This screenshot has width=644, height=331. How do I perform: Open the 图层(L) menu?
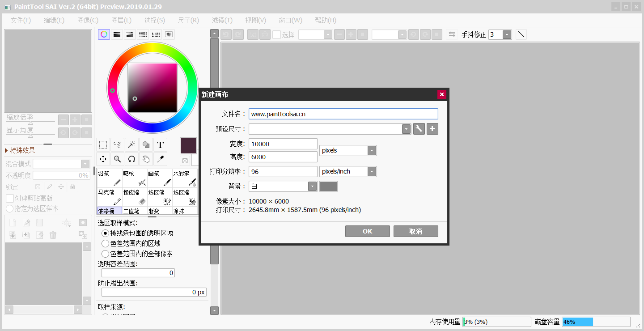pos(121,20)
